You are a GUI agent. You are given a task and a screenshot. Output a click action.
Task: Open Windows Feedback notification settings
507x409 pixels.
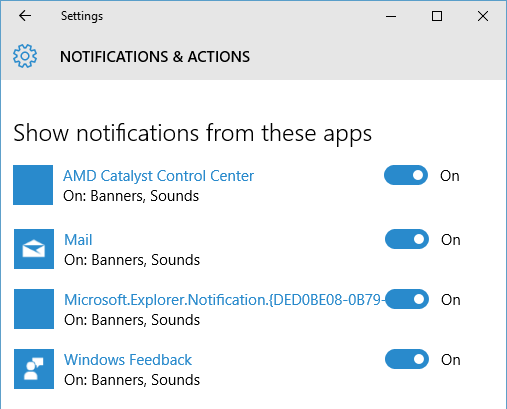click(x=128, y=360)
